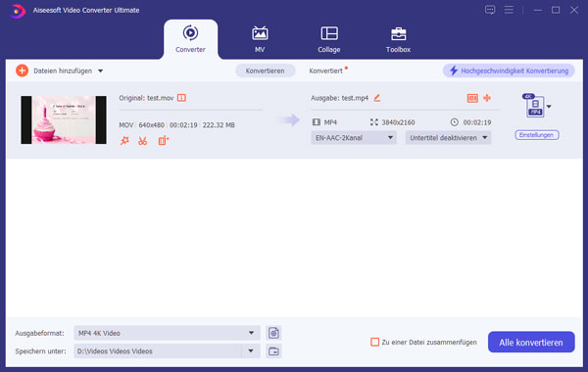Click the orange plus add-files icon
The height and width of the screenshot is (372, 588).
(23, 70)
